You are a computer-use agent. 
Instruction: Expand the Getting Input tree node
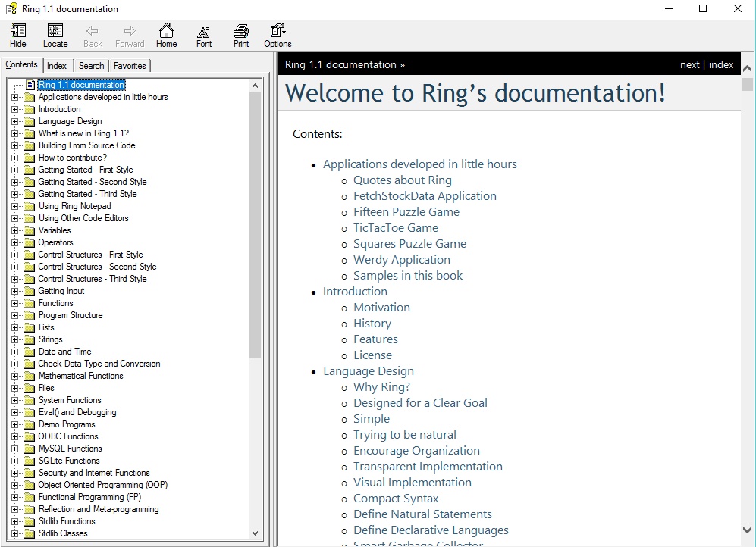click(x=14, y=292)
